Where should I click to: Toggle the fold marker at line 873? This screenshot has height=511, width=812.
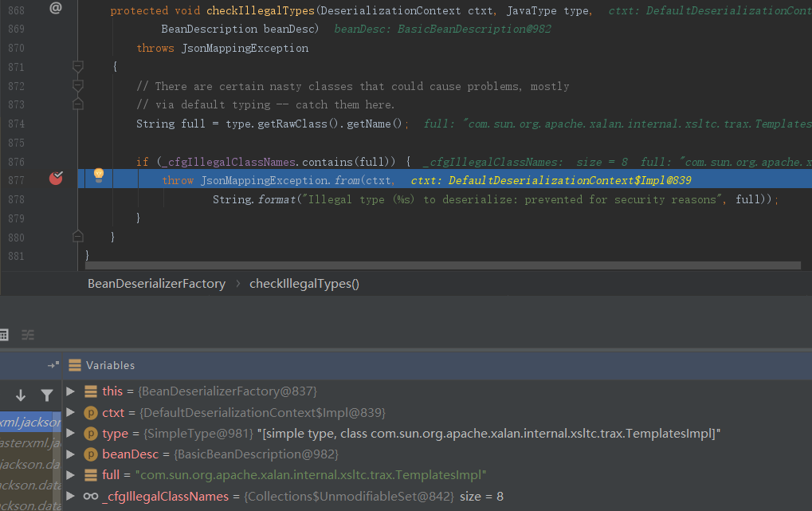78,104
